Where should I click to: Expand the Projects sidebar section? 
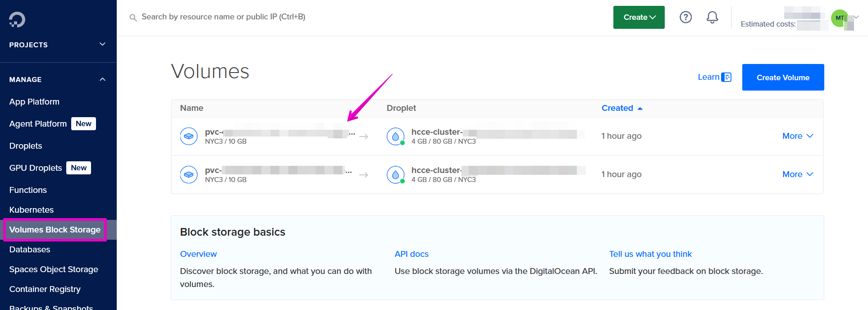point(102,44)
